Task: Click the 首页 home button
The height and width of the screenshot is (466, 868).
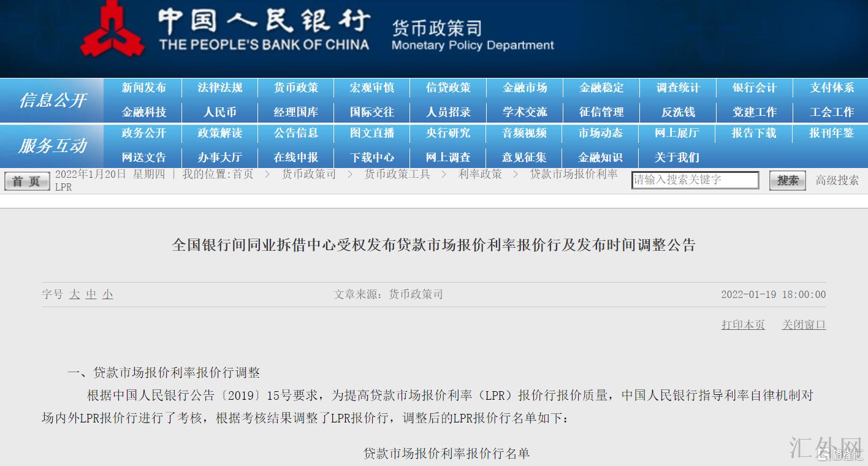Action: (x=26, y=181)
